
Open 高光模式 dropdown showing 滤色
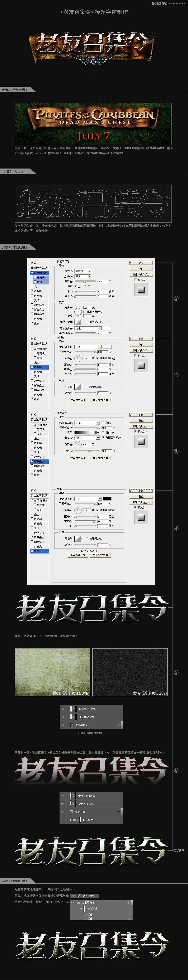(x=89, y=328)
